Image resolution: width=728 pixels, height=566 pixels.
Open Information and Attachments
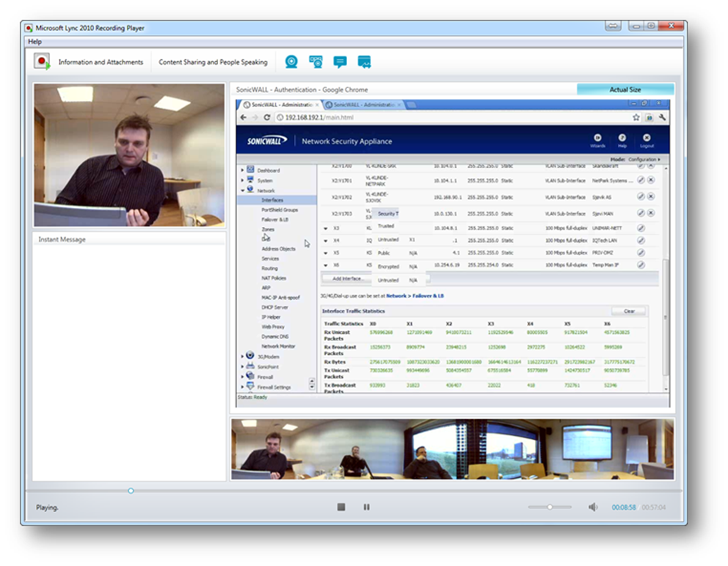coord(101,62)
